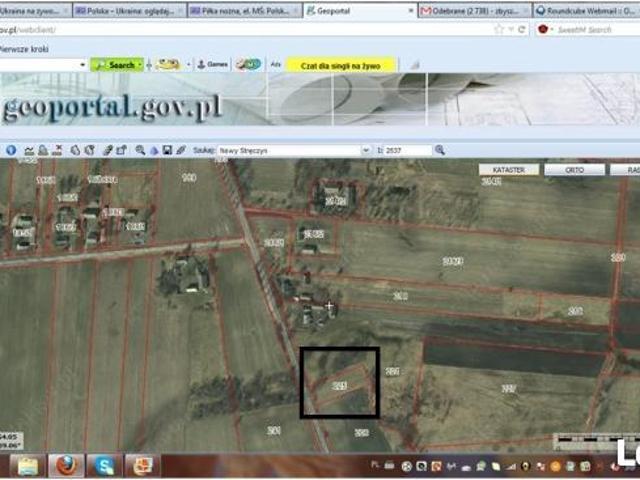The width and height of the screenshot is (640, 480).
Task: Switch map to KATASTER layer
Action: [x=509, y=170]
